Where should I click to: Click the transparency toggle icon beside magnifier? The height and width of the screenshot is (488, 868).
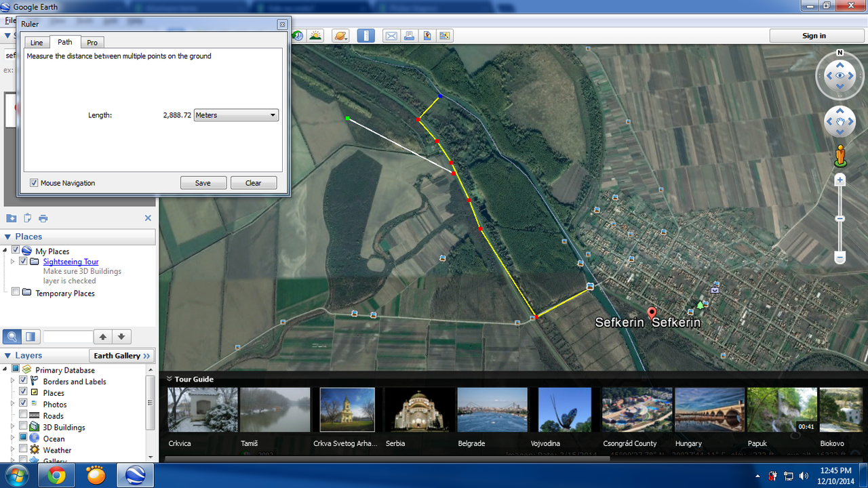(30, 336)
